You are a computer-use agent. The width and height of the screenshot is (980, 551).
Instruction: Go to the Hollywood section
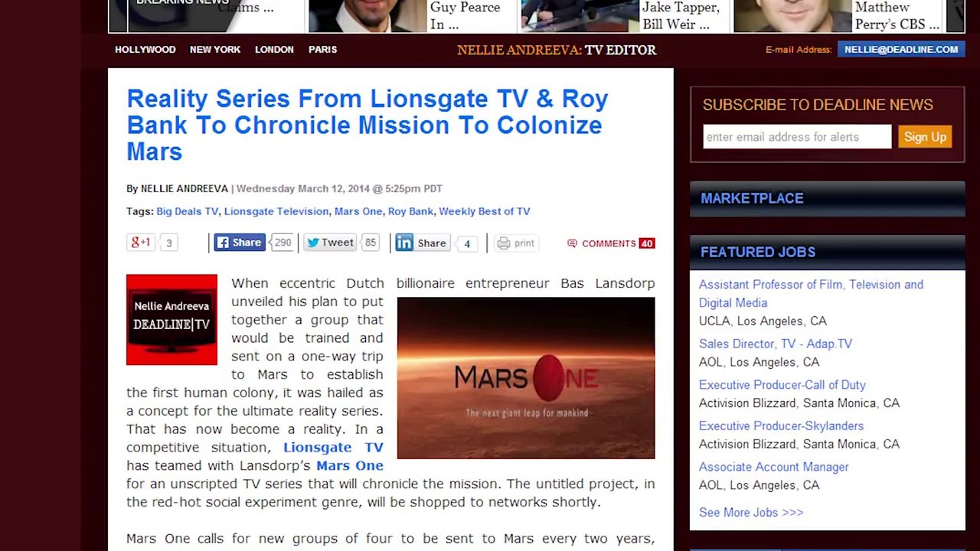point(145,50)
